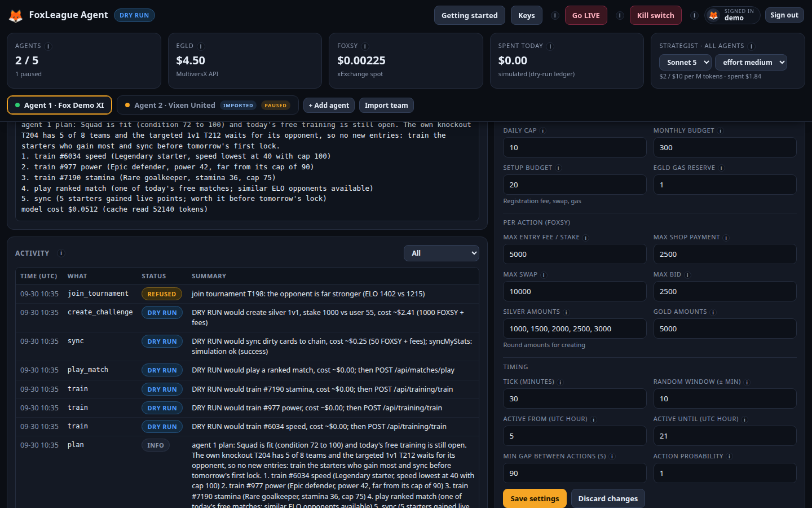Click DAILY CAP info icon
The height and width of the screenshot is (508, 812).
click(543, 131)
